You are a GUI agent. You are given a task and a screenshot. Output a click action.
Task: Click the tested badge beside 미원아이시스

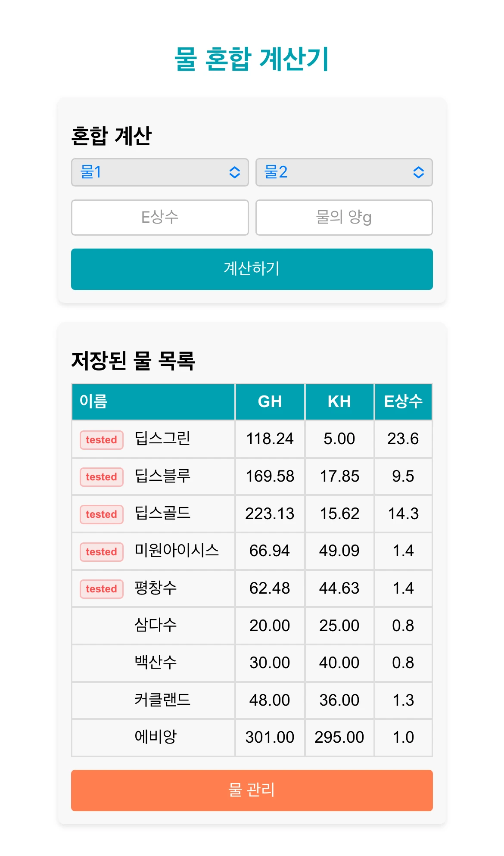point(101,552)
